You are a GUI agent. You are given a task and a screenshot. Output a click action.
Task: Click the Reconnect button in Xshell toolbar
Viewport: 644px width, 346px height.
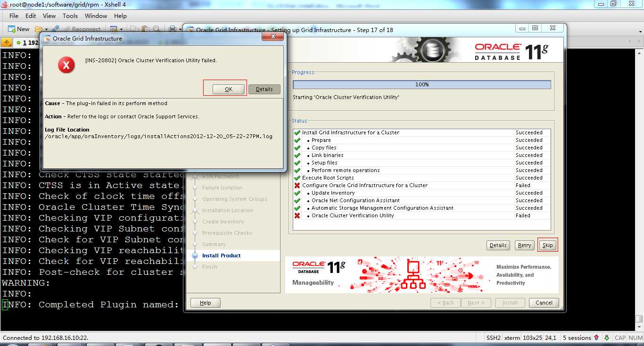point(82,29)
